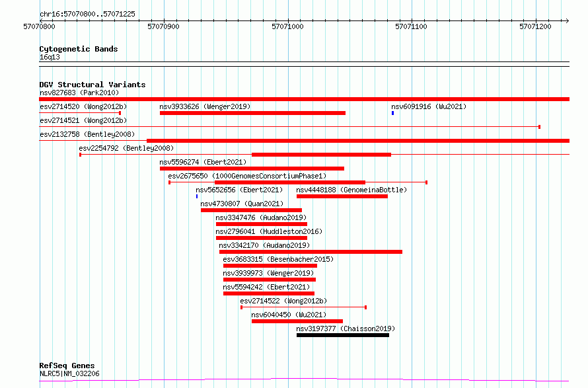Screen dimensions: 588x388
Task: Open the esv2714521 (Wong2012b) variant label
Action: click(83, 120)
